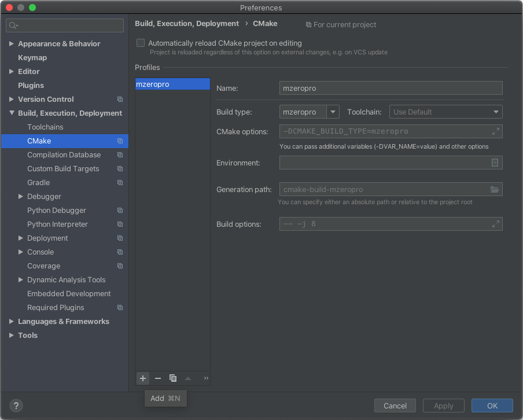Enable automatically reload CMake project checkbox
This screenshot has height=420, width=523.
click(x=141, y=43)
